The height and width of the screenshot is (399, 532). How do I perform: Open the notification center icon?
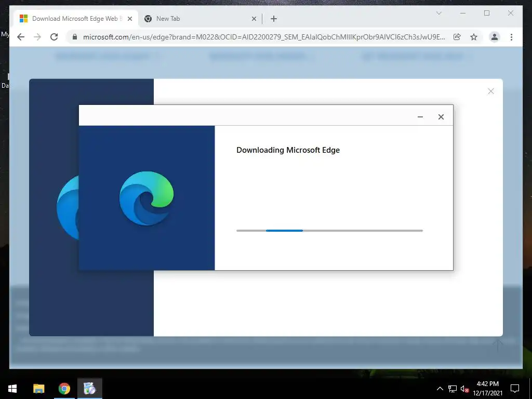coord(515,389)
